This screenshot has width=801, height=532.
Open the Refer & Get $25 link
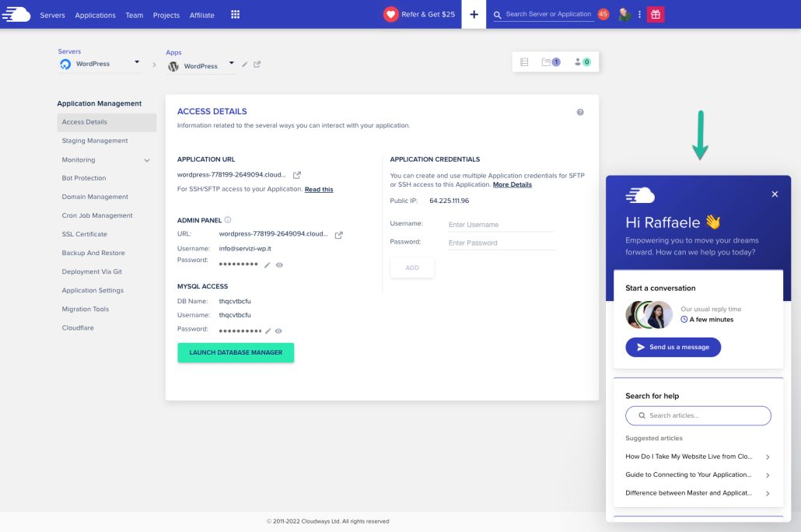pos(418,13)
